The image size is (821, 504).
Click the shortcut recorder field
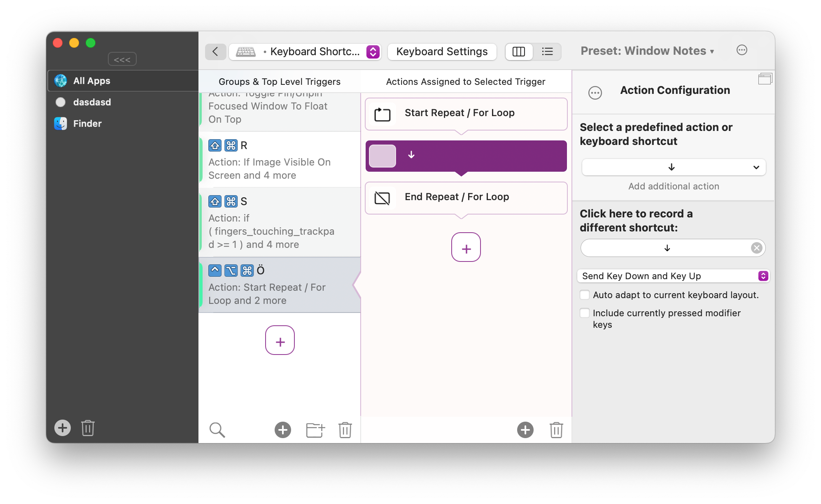point(667,247)
